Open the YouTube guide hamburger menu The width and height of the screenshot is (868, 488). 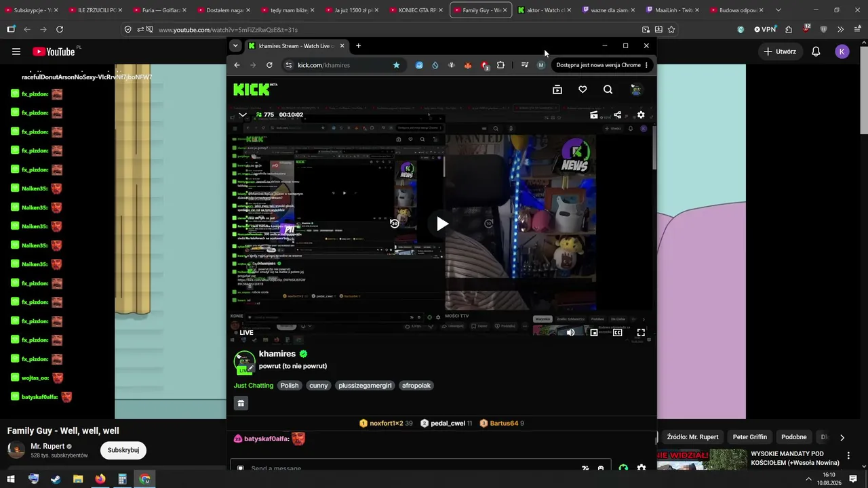coord(16,52)
